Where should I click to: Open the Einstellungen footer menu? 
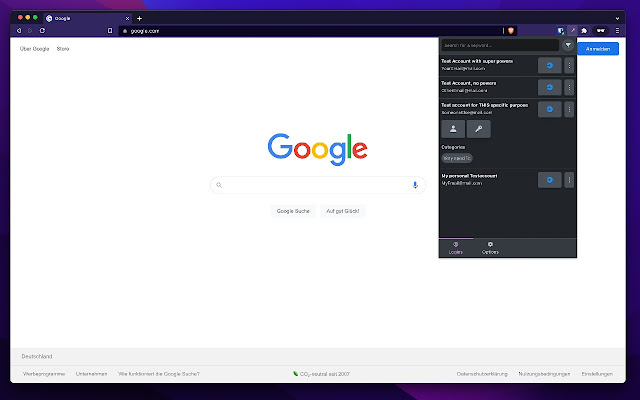point(597,374)
